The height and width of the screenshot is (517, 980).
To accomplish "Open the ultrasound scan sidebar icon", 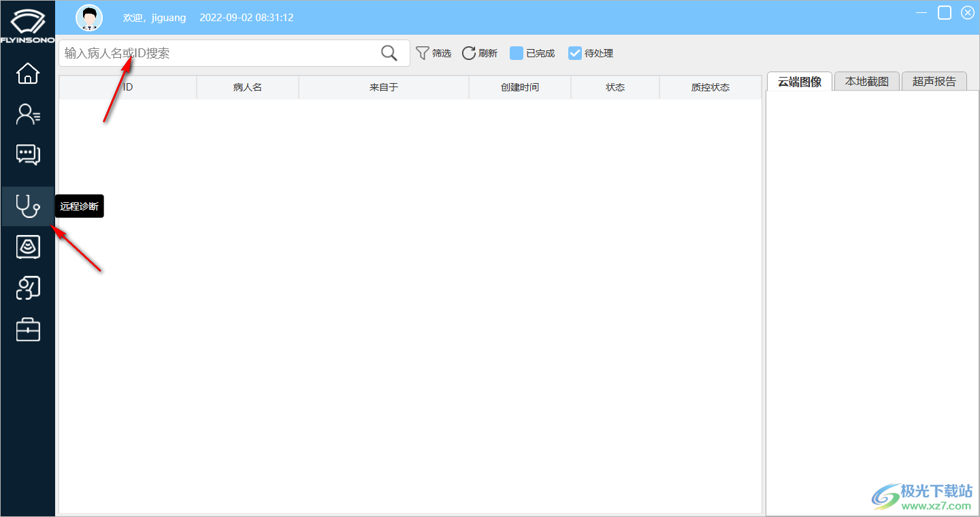I will click(28, 247).
